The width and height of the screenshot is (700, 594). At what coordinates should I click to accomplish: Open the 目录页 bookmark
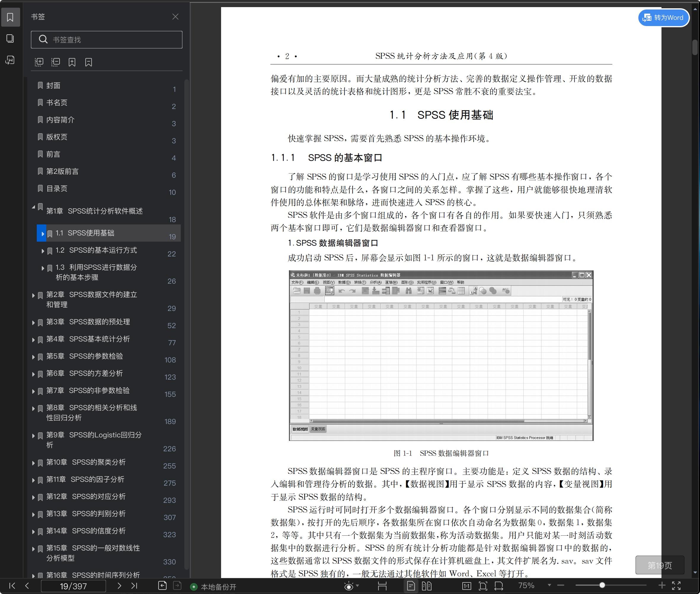(57, 188)
